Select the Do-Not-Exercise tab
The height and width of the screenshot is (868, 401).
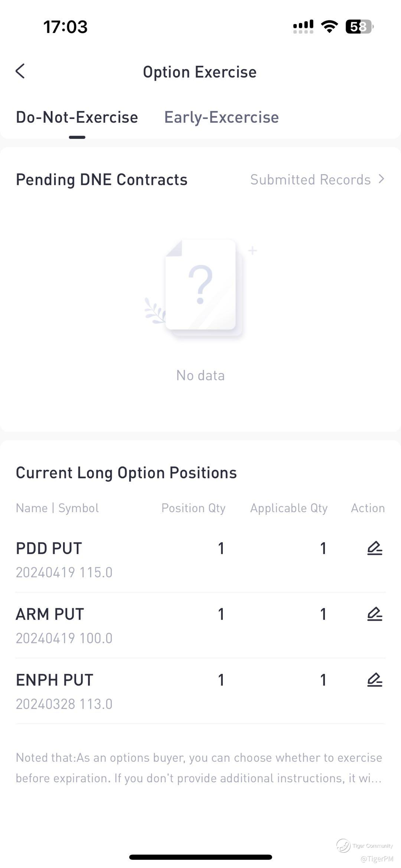77,117
